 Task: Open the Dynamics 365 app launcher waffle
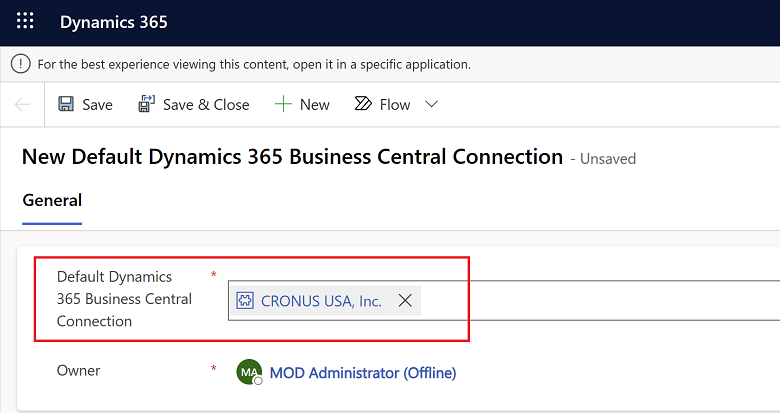click(25, 21)
